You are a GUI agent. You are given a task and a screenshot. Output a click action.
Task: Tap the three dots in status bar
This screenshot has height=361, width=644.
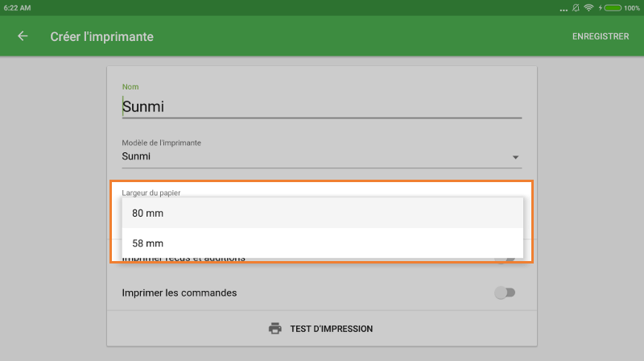[563, 8]
